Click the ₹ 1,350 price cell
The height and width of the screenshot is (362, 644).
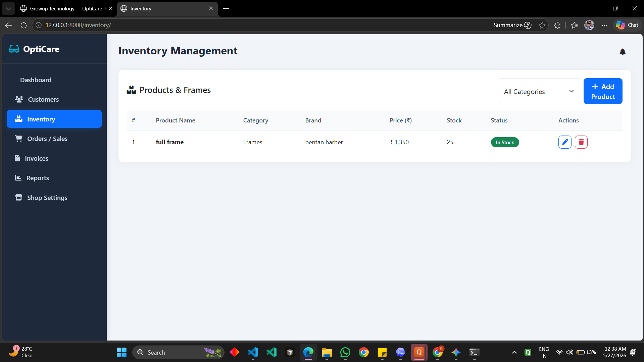click(399, 142)
